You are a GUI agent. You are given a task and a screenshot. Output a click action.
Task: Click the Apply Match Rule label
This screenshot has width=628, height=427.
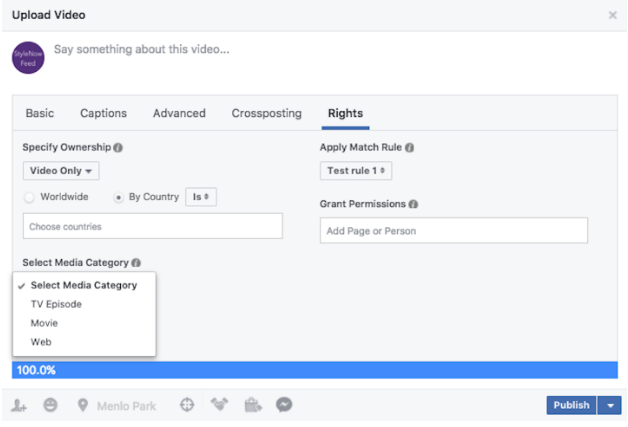[360, 147]
